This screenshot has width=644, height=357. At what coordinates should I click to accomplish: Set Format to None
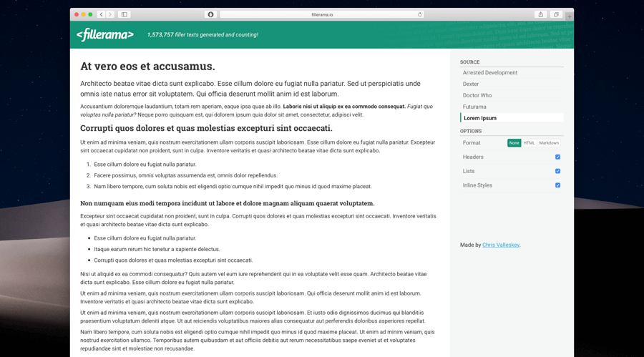514,143
